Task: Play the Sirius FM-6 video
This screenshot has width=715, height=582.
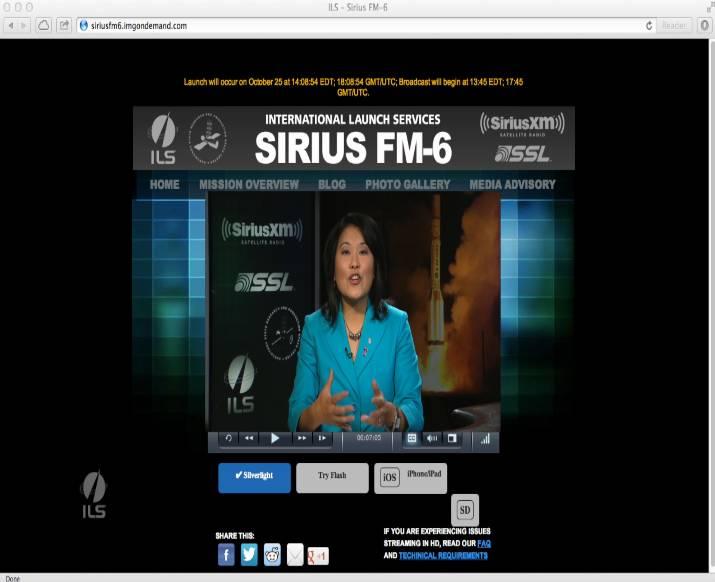Action: coord(275,438)
